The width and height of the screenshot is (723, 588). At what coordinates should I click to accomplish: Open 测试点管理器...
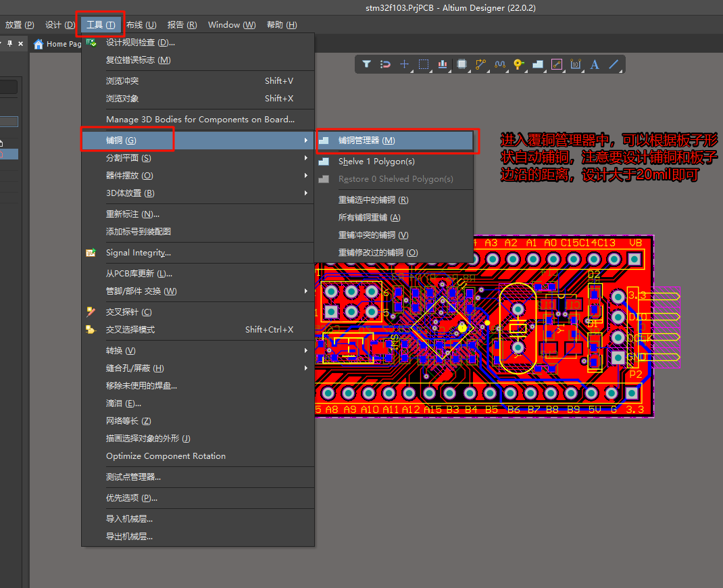point(198,477)
